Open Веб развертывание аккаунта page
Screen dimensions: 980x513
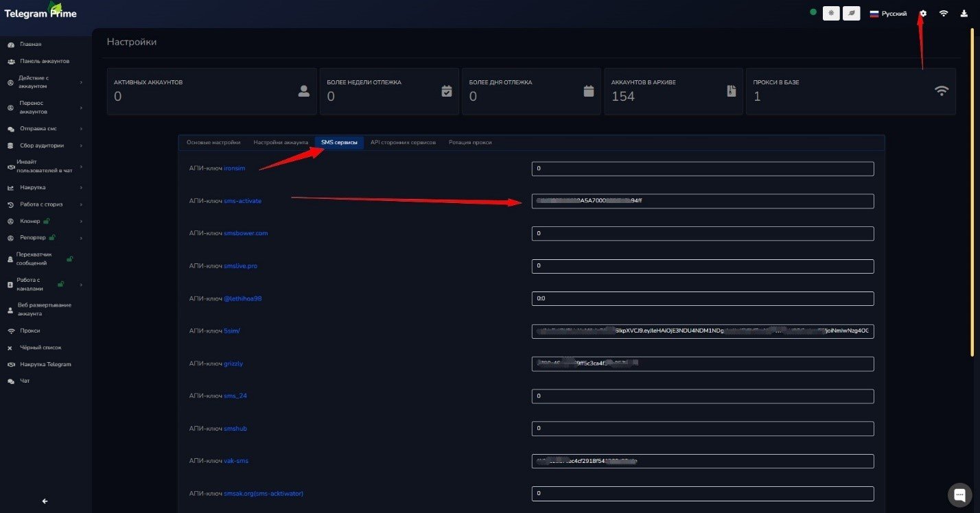click(x=44, y=309)
